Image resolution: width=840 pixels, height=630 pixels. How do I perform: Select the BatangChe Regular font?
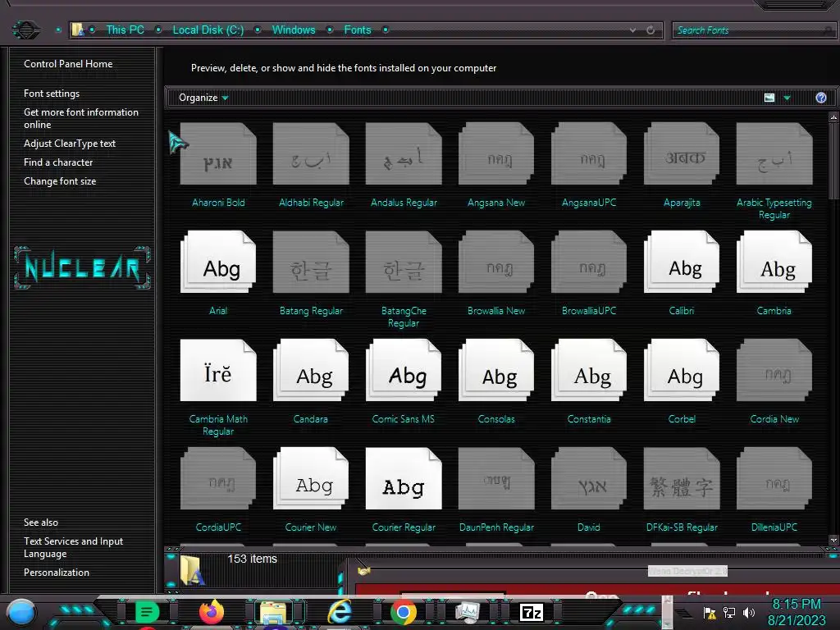coord(404,262)
